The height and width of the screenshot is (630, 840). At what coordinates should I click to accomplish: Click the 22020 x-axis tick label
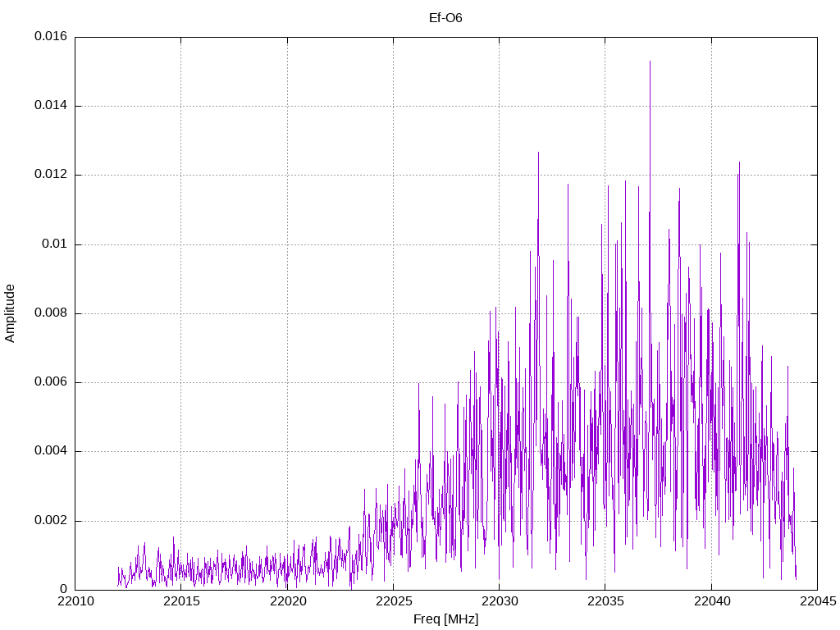click(288, 601)
